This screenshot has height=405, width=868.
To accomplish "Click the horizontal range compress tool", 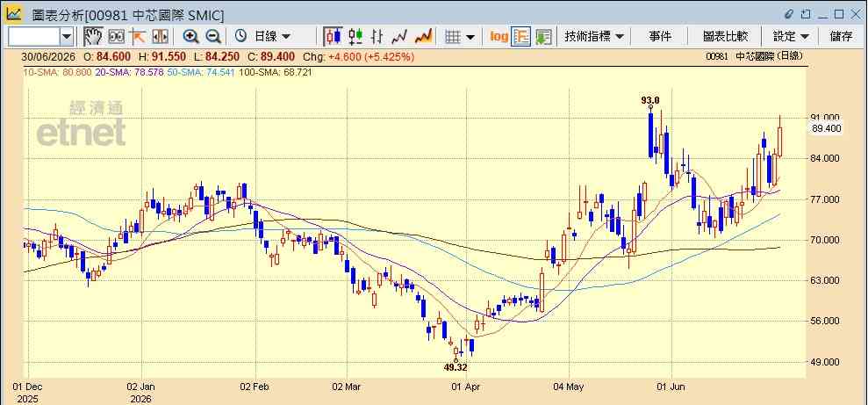I will 160,37.
